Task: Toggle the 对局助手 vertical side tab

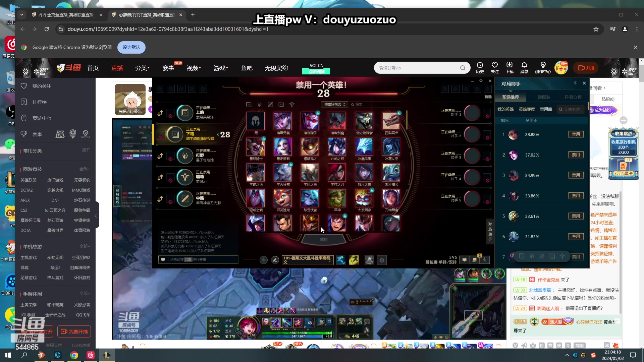Action: click(x=490, y=231)
